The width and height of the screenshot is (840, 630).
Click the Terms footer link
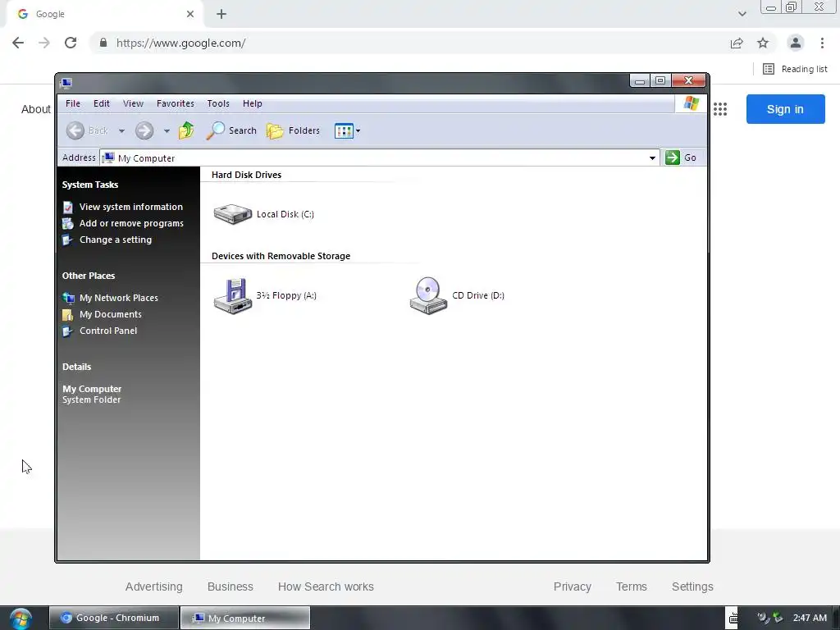click(632, 587)
